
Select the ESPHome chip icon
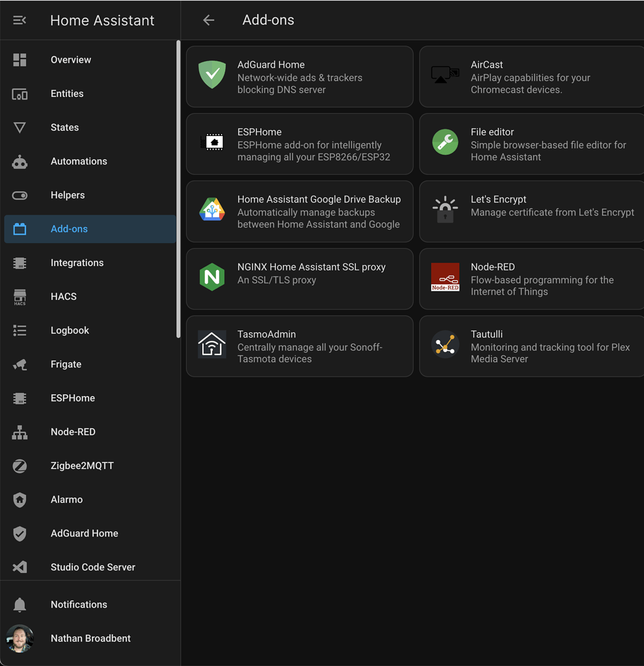coord(212,142)
